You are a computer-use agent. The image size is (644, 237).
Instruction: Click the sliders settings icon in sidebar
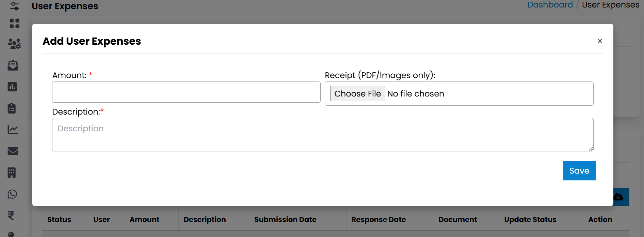(14, 6)
